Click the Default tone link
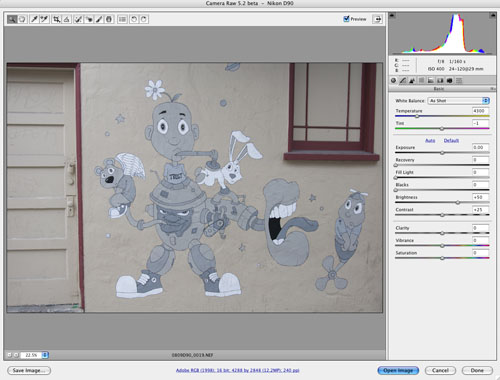Image resolution: width=500 pixels, height=380 pixels. (451, 141)
